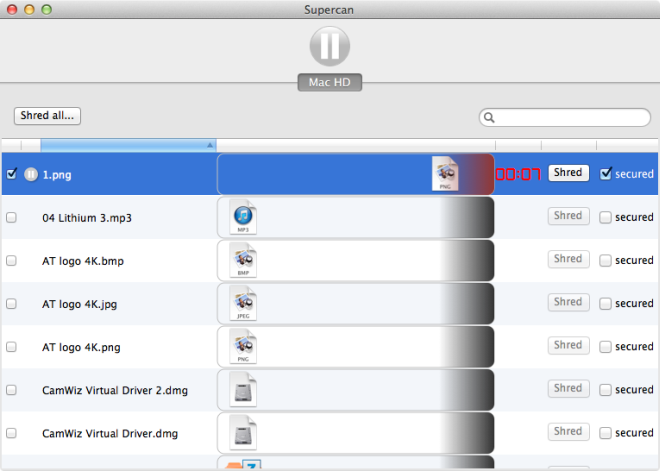The width and height of the screenshot is (660, 471).
Task: Shred the 1.png file
Action: [568, 173]
